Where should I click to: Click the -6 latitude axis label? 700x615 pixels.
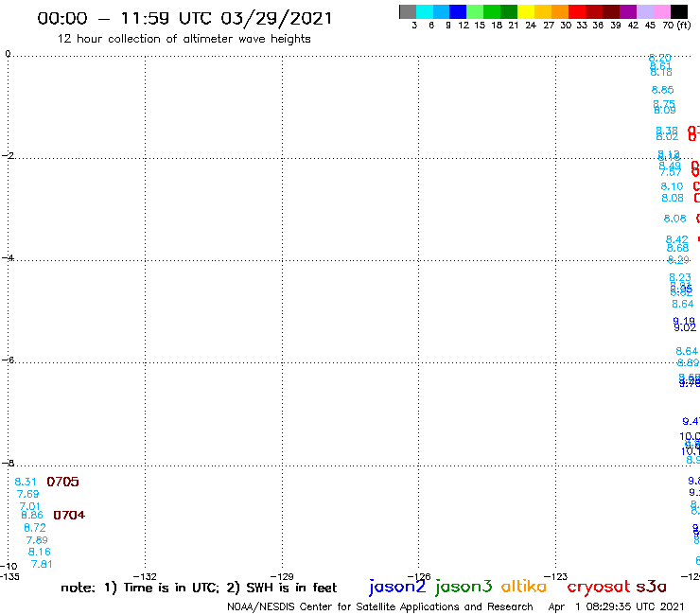8,360
